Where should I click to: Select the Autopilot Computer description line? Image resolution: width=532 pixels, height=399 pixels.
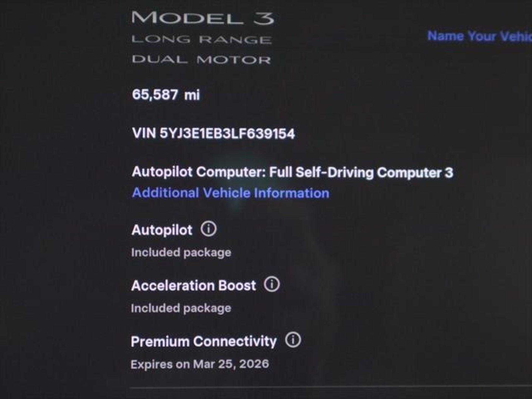click(292, 172)
